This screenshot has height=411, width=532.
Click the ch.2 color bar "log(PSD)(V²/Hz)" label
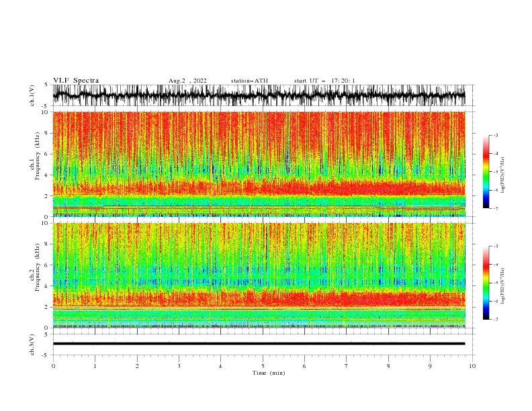[503, 286]
